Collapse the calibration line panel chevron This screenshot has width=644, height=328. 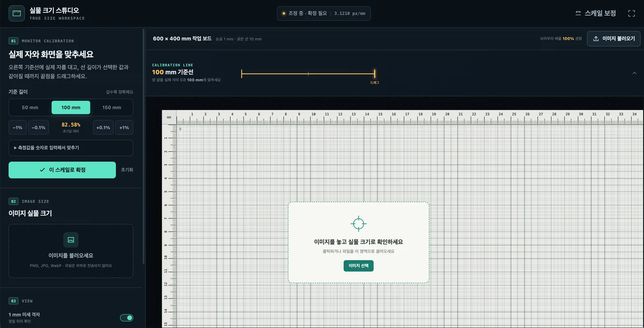pyautogui.click(x=634, y=73)
